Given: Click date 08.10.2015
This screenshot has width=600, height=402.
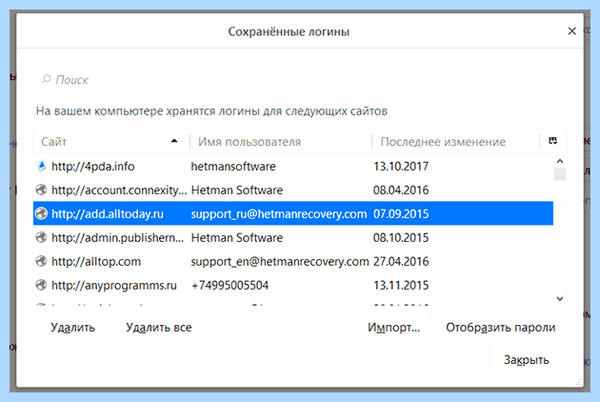Looking at the screenshot, I should coord(401,238).
